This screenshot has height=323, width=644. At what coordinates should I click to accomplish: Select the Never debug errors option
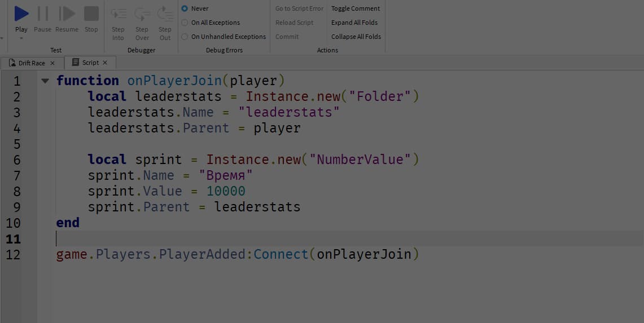[x=185, y=8]
